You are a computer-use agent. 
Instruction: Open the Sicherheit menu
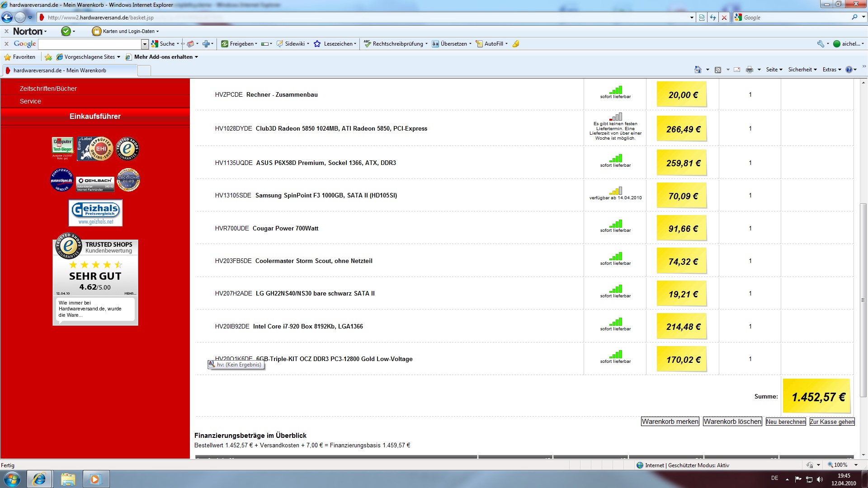coord(802,70)
